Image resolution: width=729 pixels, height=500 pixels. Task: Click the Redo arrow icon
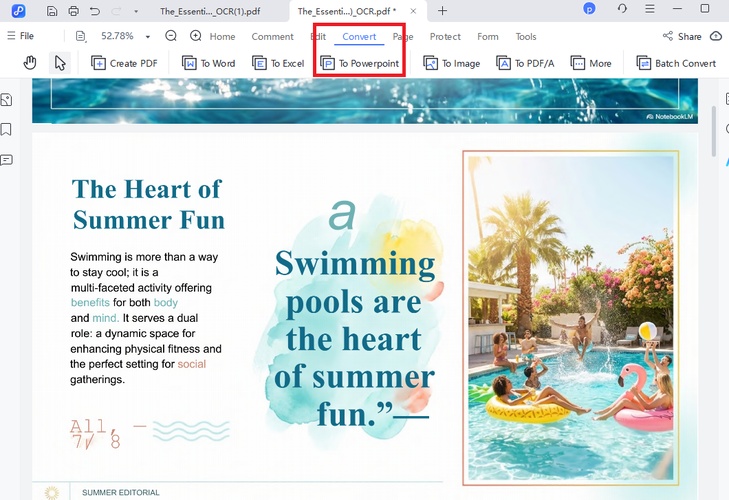116,11
